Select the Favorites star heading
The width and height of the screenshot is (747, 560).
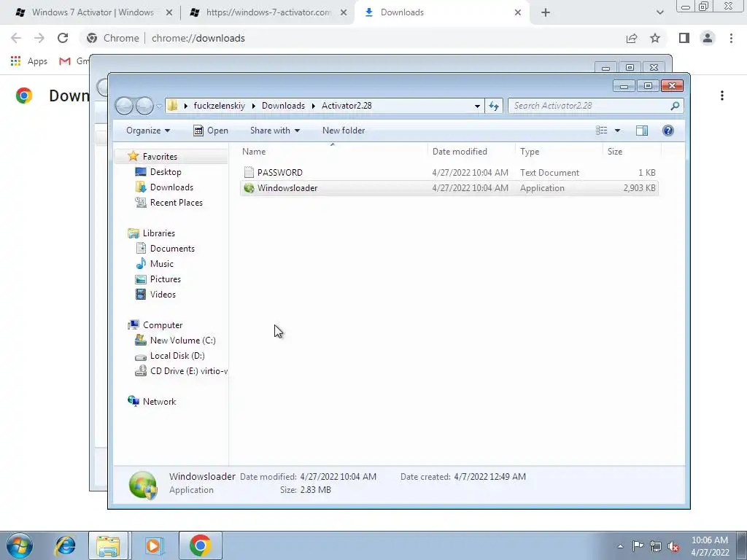(160, 157)
